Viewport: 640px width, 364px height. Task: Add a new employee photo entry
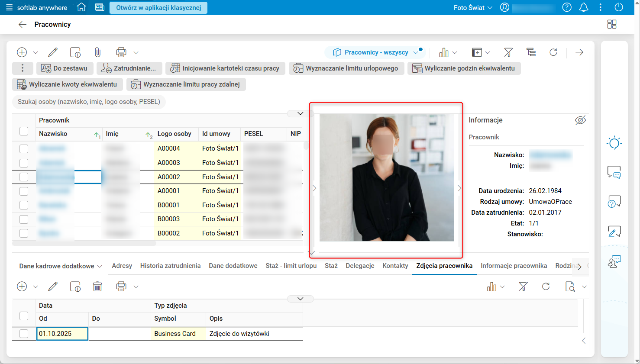click(22, 287)
